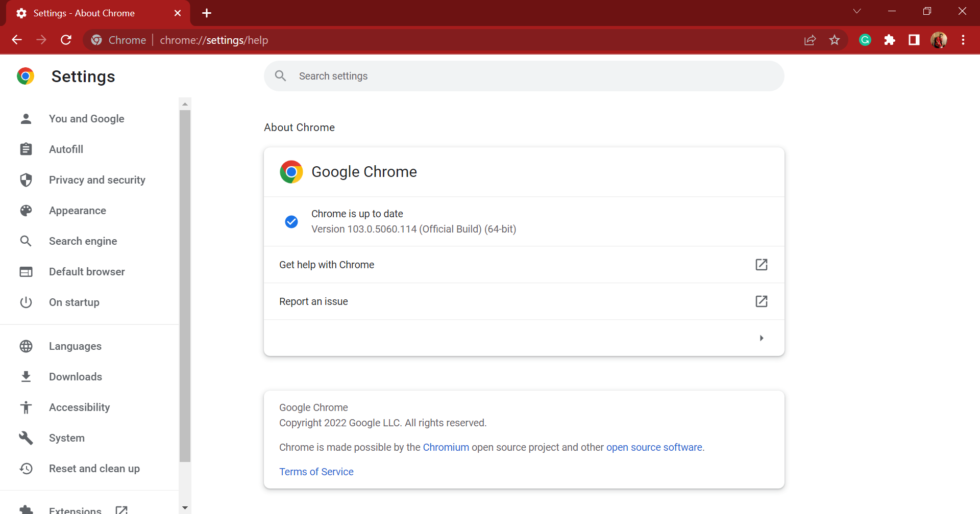This screenshot has width=980, height=514.
Task: Open You and Google settings
Action: coord(87,119)
